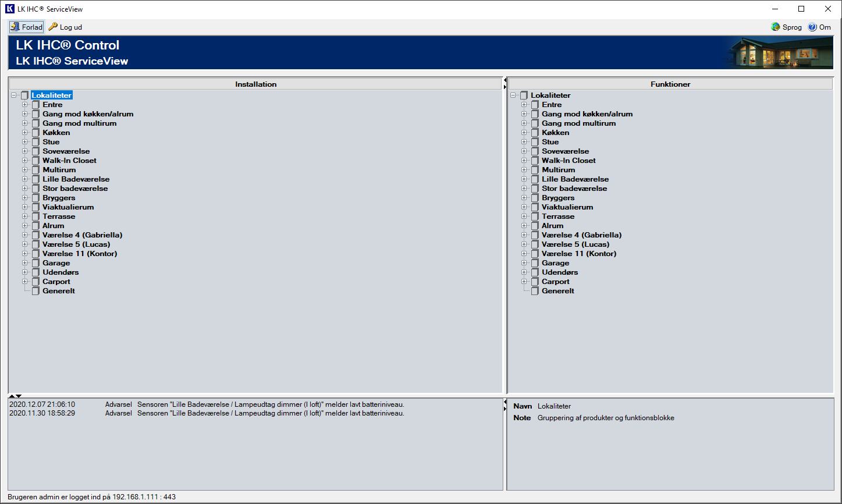The image size is (842, 504).
Task: Click Walk-In Closet icon in Installation tree
Action: 35,161
